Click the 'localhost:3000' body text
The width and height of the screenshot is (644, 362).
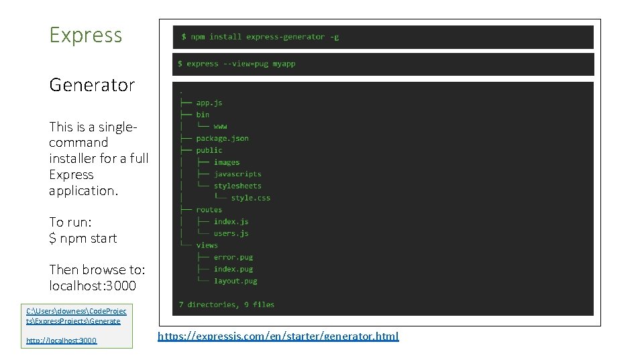coord(93,286)
